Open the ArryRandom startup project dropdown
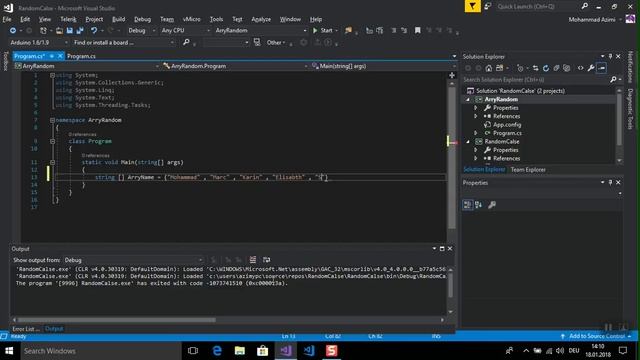Screen dimensions: 640x360 click(x=260, y=31)
